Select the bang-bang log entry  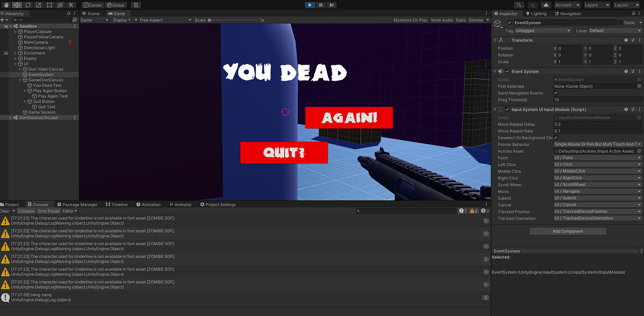(x=245, y=297)
